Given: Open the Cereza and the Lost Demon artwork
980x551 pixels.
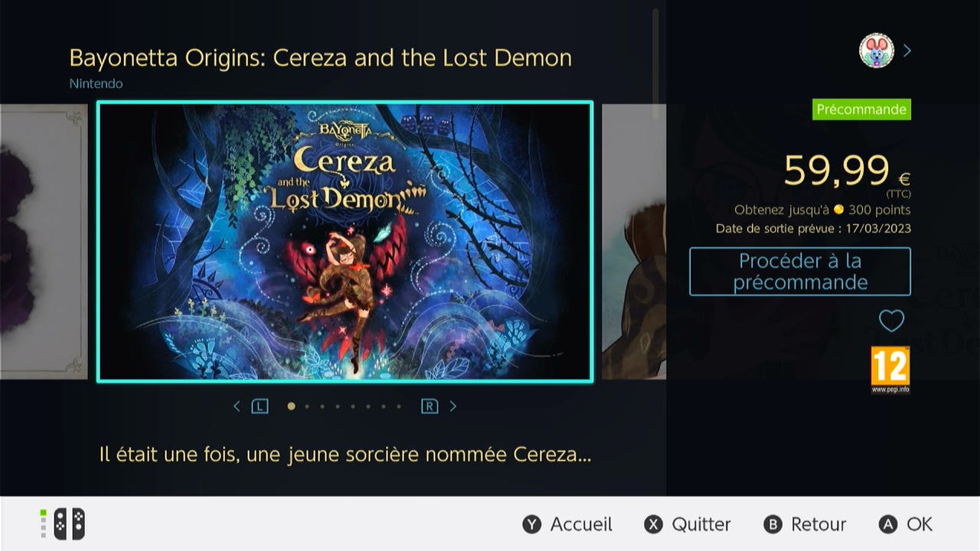Looking at the screenshot, I should point(345,242).
